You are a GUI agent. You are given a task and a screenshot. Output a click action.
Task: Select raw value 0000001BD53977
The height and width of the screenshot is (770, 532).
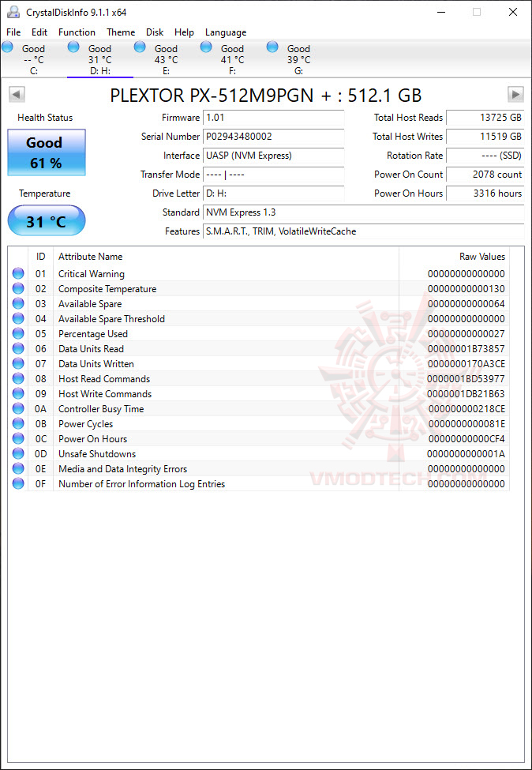coord(466,379)
